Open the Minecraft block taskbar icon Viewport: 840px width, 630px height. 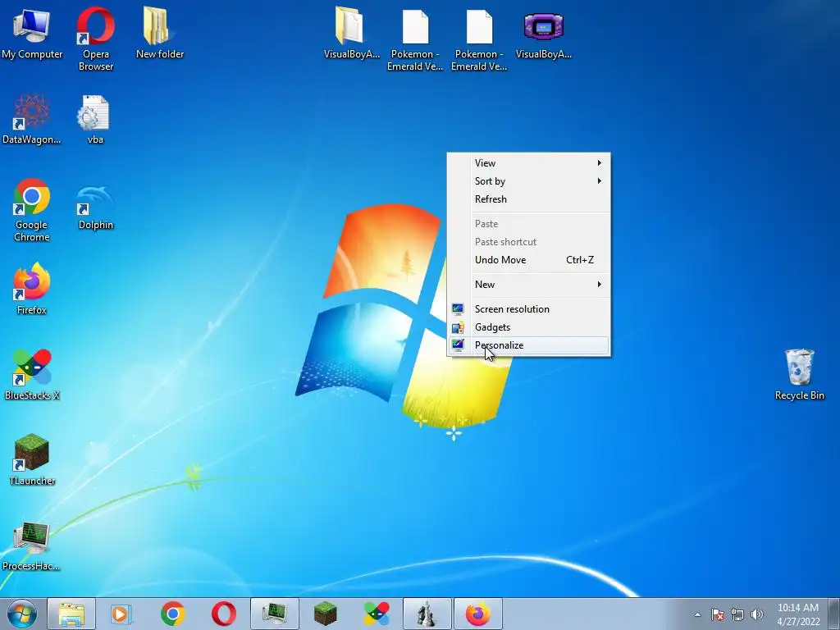[x=325, y=614]
